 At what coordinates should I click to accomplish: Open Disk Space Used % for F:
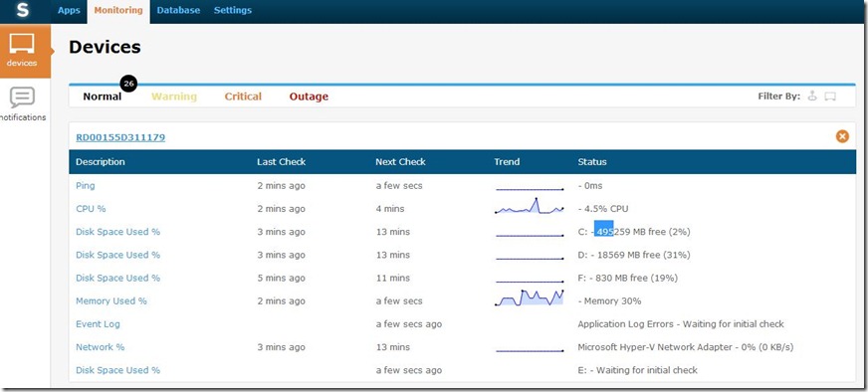(117, 278)
